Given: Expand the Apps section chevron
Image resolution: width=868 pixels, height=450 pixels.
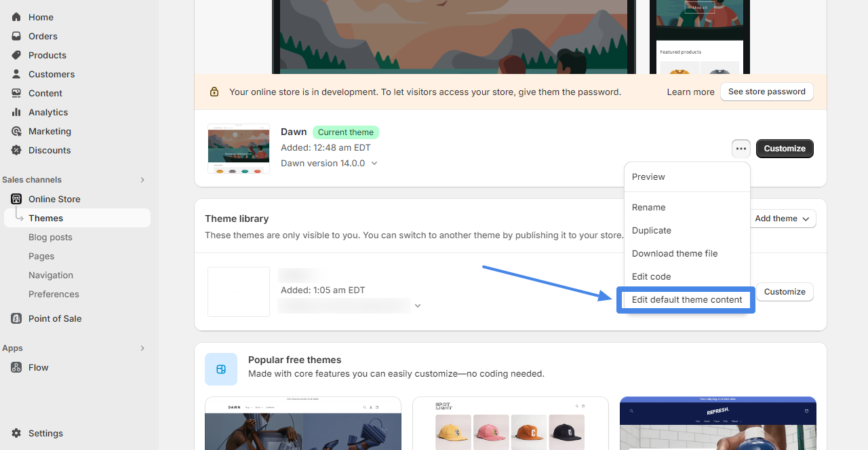Looking at the screenshot, I should pyautogui.click(x=142, y=348).
